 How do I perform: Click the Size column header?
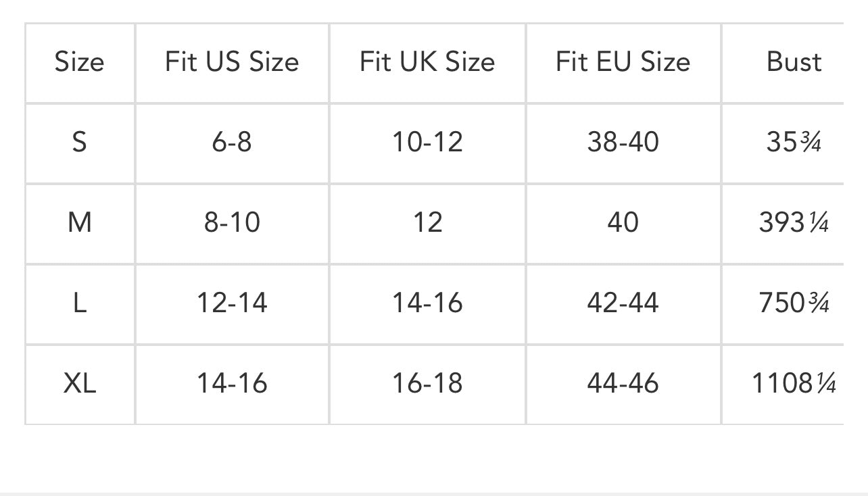[x=80, y=62]
